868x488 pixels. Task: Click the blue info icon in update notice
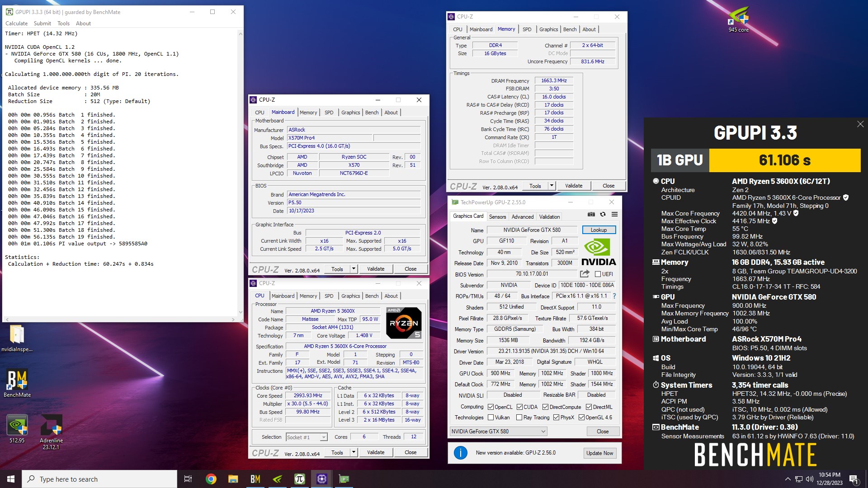tap(460, 453)
